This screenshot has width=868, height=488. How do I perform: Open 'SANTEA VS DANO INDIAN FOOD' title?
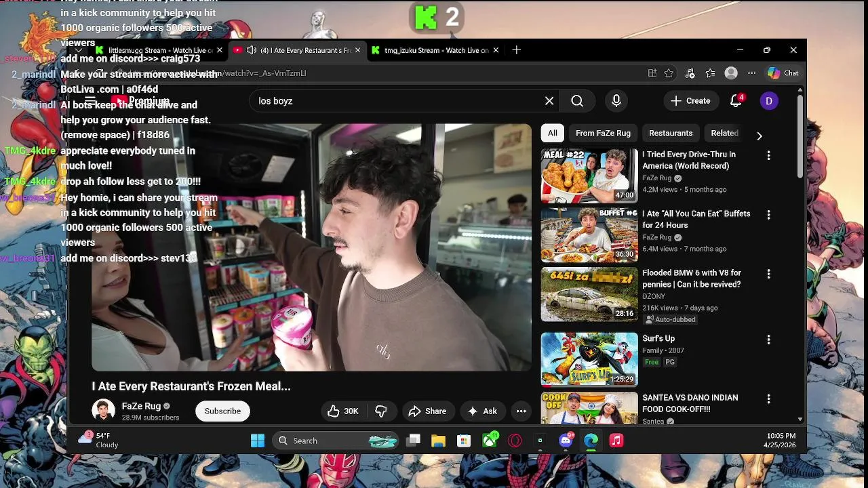click(691, 403)
